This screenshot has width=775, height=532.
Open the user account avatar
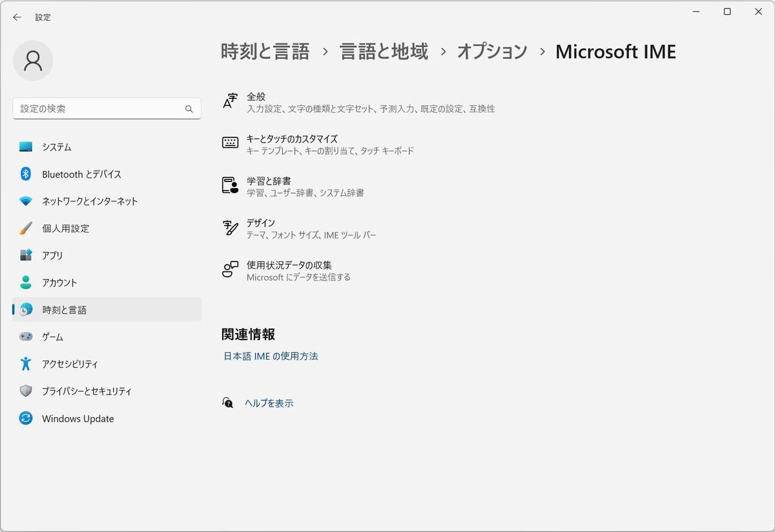click(33, 61)
